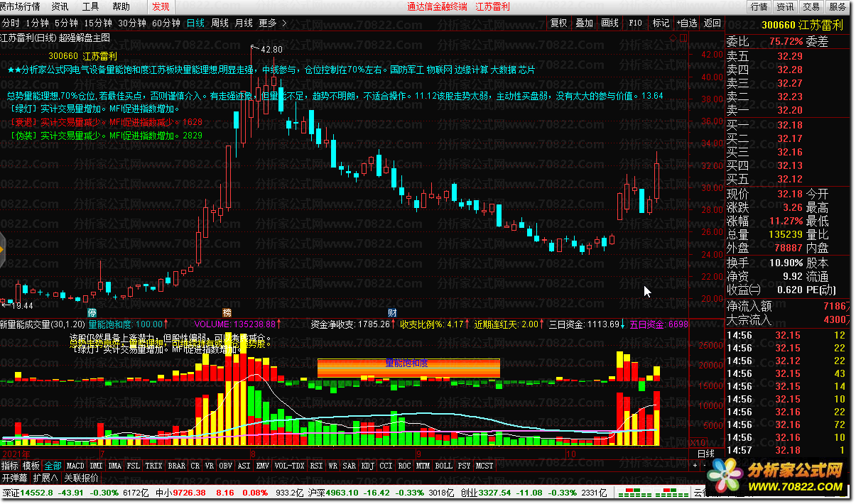The width and height of the screenshot is (856, 504).
Task: Select the 日线 daily period
Action: click(195, 23)
